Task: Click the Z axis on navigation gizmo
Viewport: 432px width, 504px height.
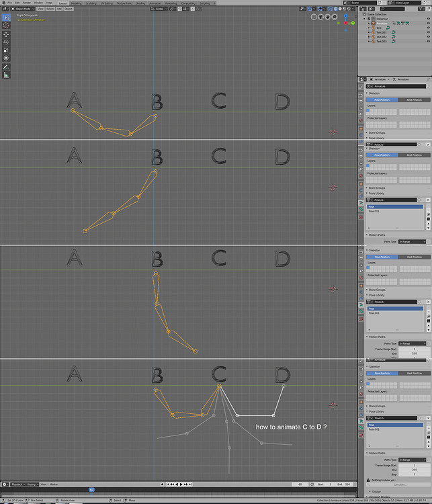Action: point(346,15)
